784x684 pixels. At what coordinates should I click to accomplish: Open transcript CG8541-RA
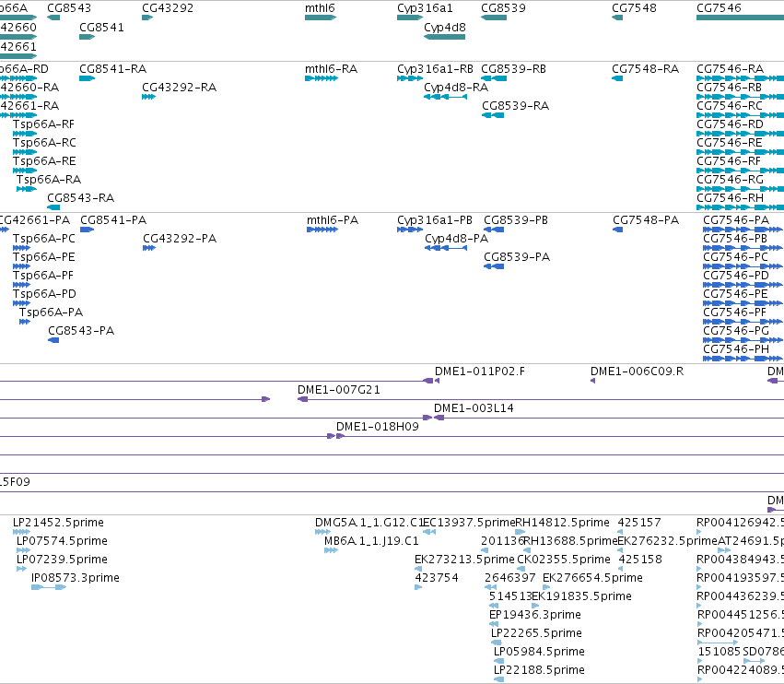pos(113,69)
